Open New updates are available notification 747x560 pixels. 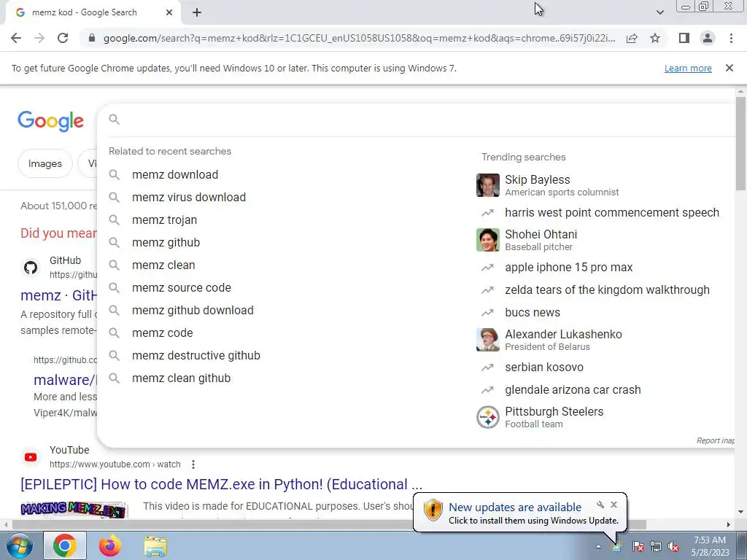tap(515, 507)
